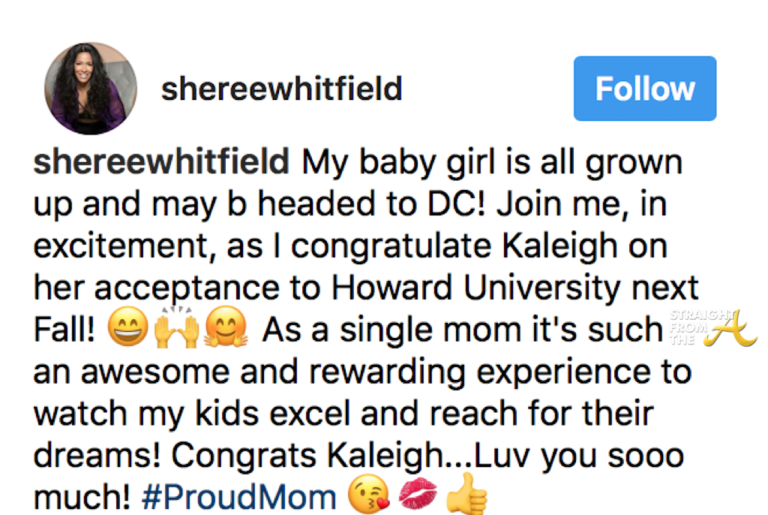768x515 pixels.
Task: Click the shereewhitfield username beside the avatar
Action: (281, 89)
